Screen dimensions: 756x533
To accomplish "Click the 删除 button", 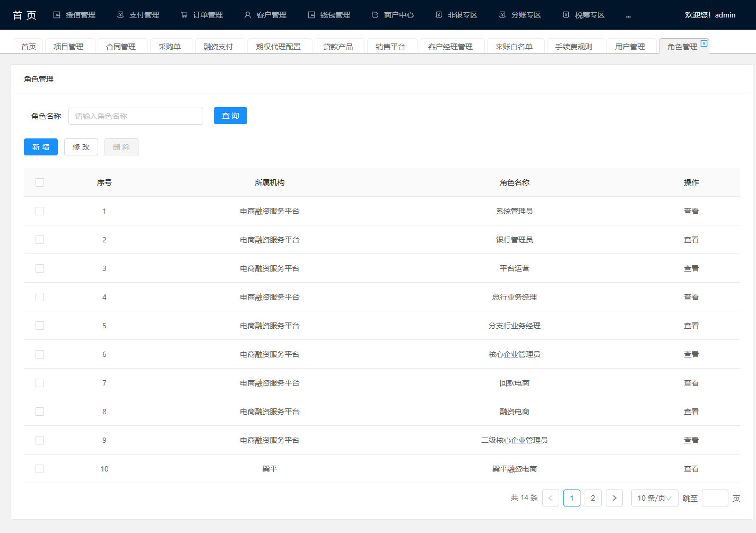I will click(x=121, y=147).
